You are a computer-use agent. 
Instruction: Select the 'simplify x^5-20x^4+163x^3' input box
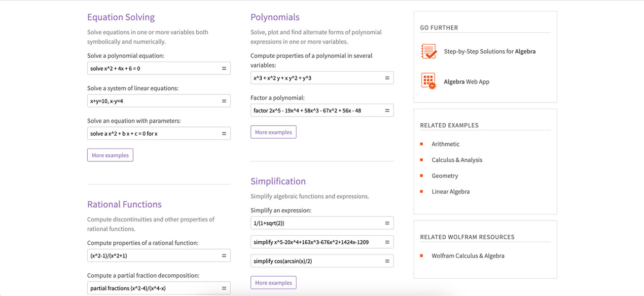(x=316, y=242)
